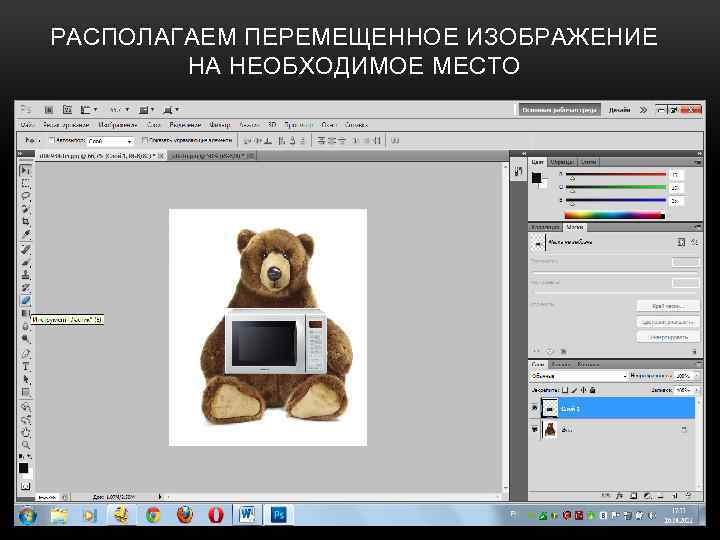Switch to the second document tab

tap(212, 156)
